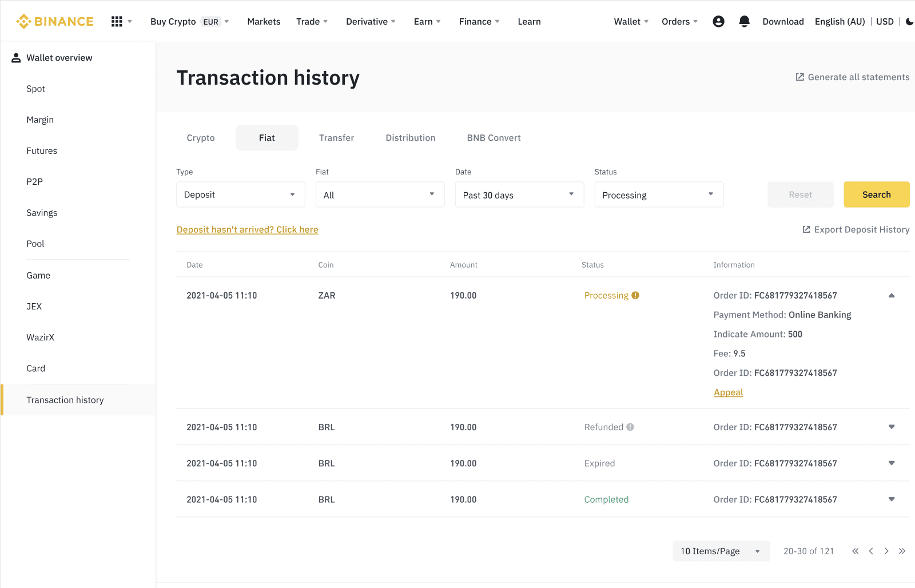Open the apps grid menu
This screenshot has height=588, width=915.
117,21
